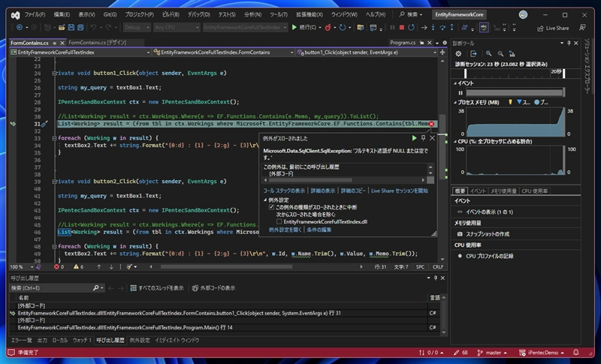The height and width of the screenshot is (364, 601).
Task: Click the reset zoom view icon
Action: point(512,53)
